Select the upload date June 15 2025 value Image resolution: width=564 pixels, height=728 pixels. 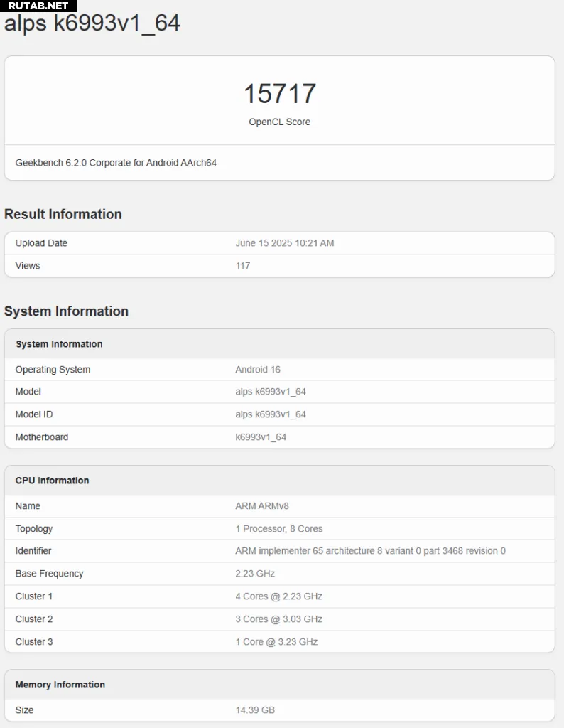pyautogui.click(x=284, y=243)
